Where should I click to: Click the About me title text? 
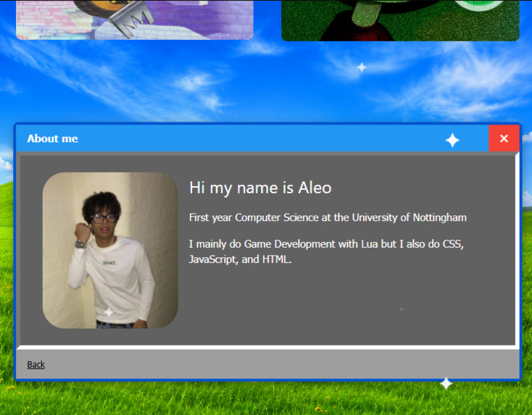pos(53,138)
